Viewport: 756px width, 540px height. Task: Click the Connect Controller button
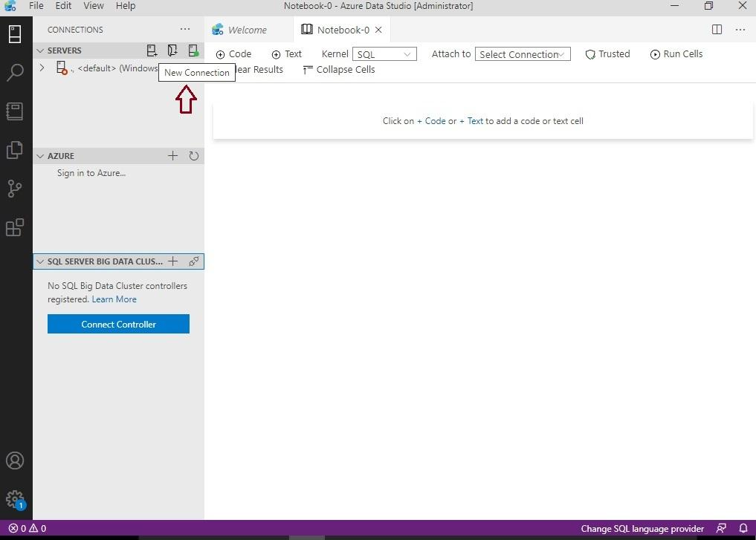(x=119, y=324)
